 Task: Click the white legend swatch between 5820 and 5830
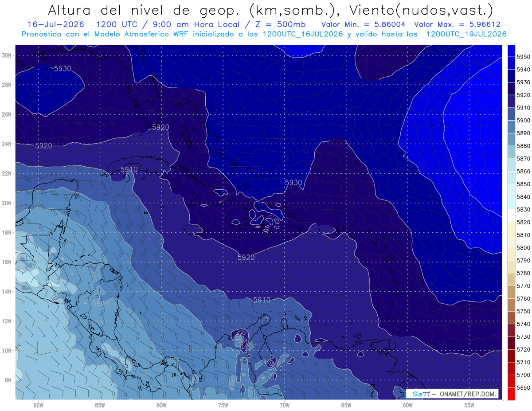tap(512, 215)
